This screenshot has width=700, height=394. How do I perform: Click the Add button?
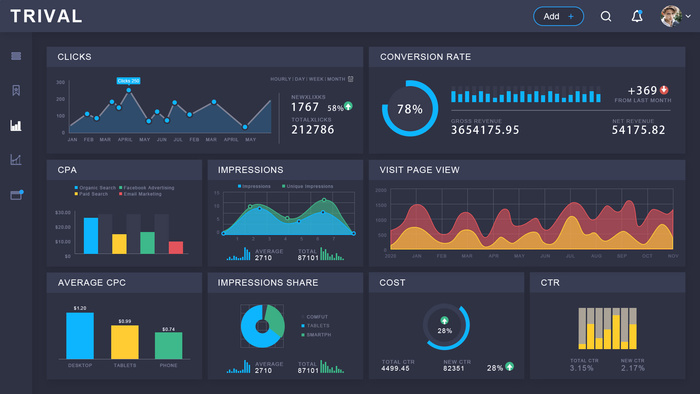[x=558, y=17]
